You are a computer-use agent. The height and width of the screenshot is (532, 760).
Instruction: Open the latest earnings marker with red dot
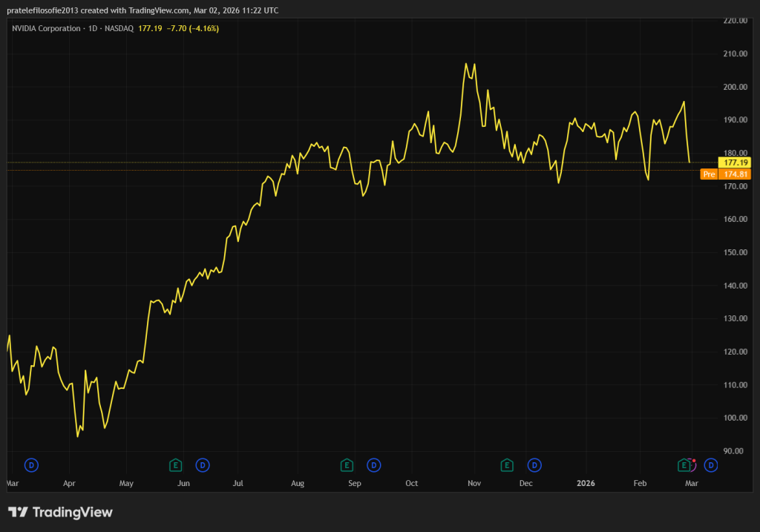(684, 465)
